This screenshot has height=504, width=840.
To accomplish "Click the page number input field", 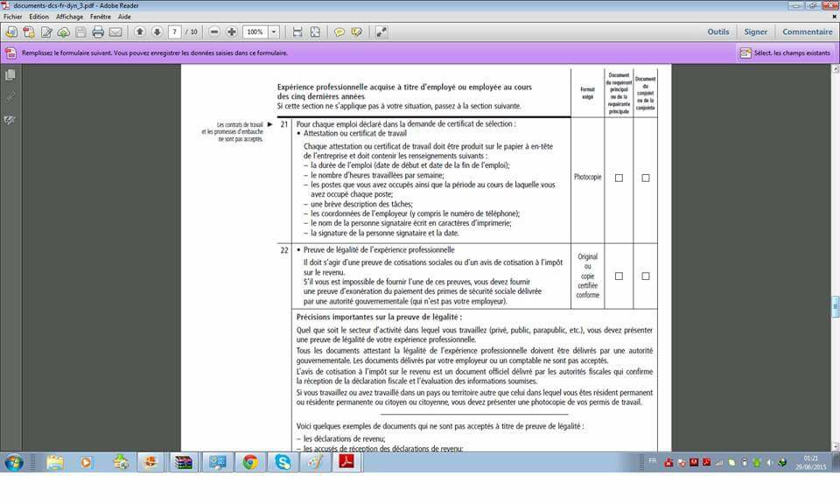I will [175, 32].
